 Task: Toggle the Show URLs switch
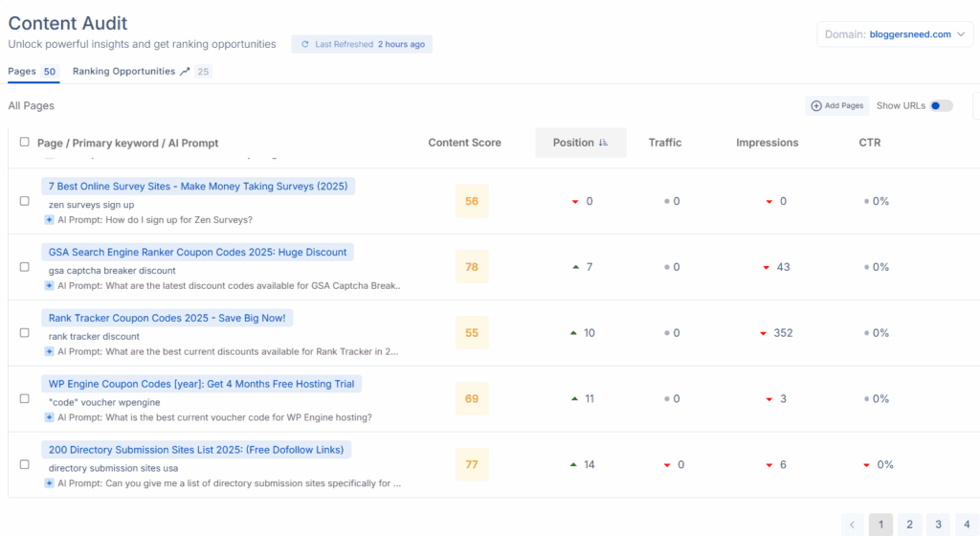click(942, 106)
